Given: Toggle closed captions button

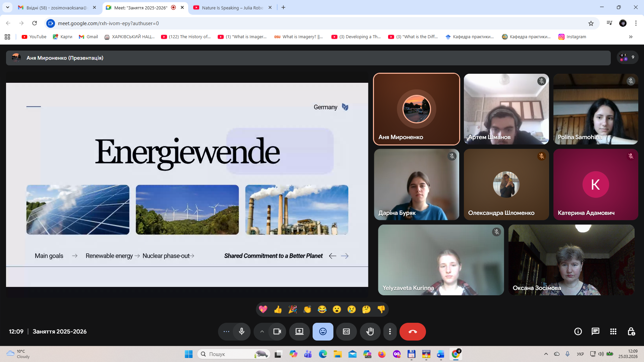Looking at the screenshot, I should click(346, 331).
